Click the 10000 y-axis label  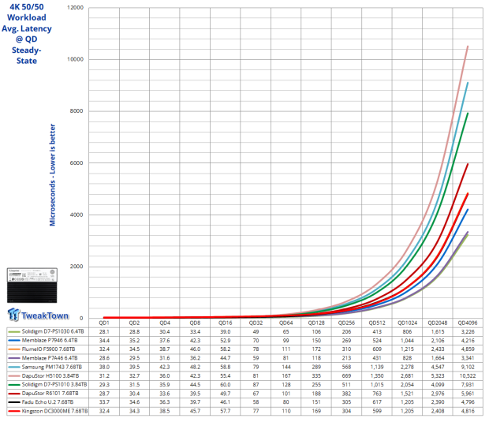[x=75, y=59]
